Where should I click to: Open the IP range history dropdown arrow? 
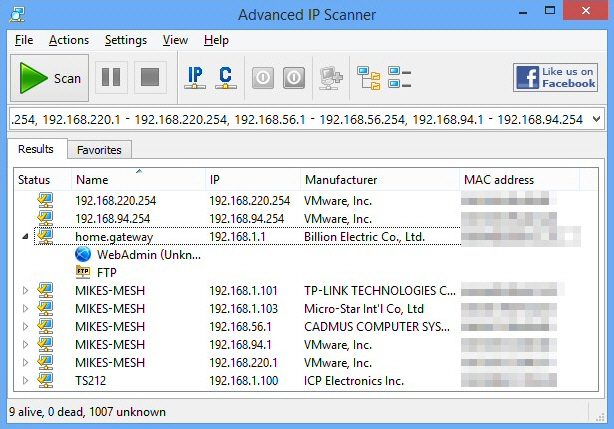click(596, 119)
